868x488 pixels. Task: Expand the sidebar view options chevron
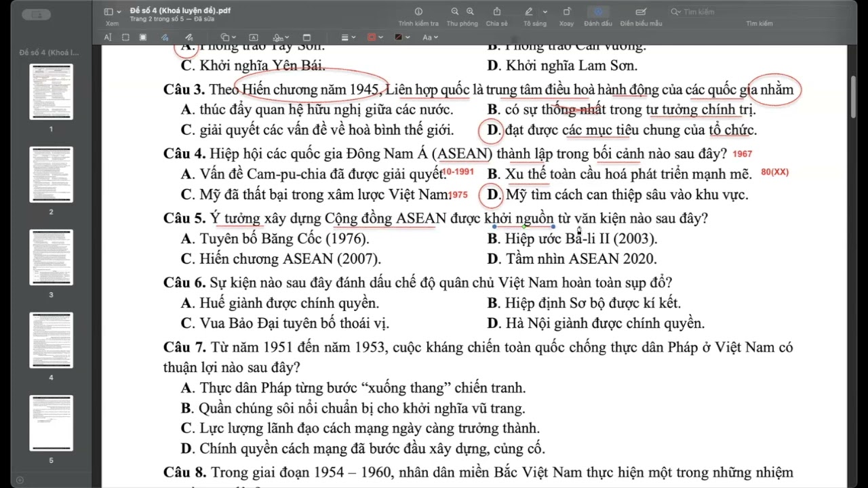coord(119,12)
